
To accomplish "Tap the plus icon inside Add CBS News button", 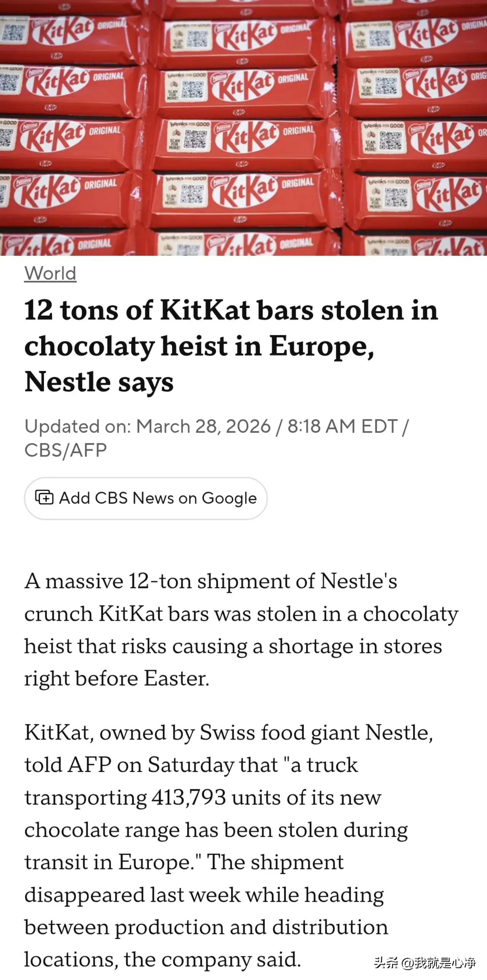I will pyautogui.click(x=44, y=498).
